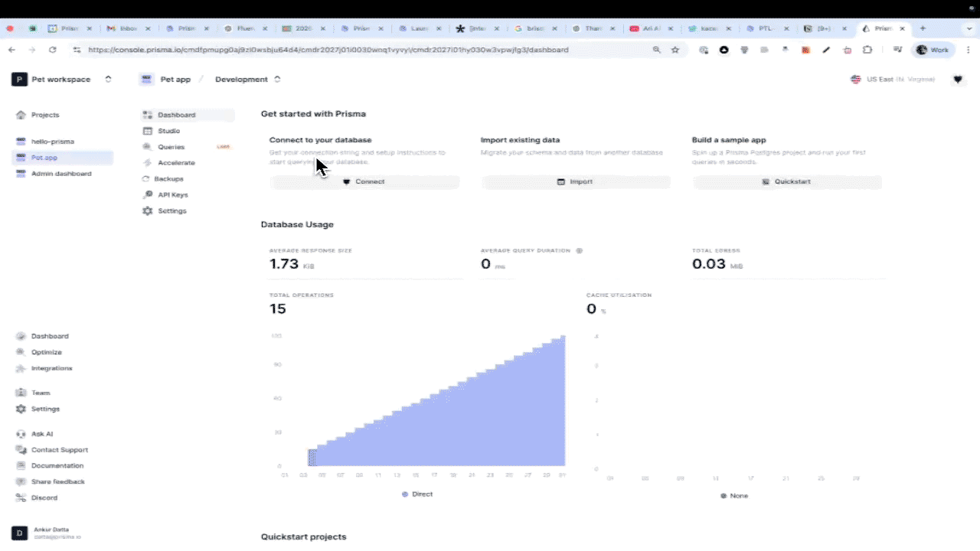Select the API Keys icon

(x=148, y=194)
